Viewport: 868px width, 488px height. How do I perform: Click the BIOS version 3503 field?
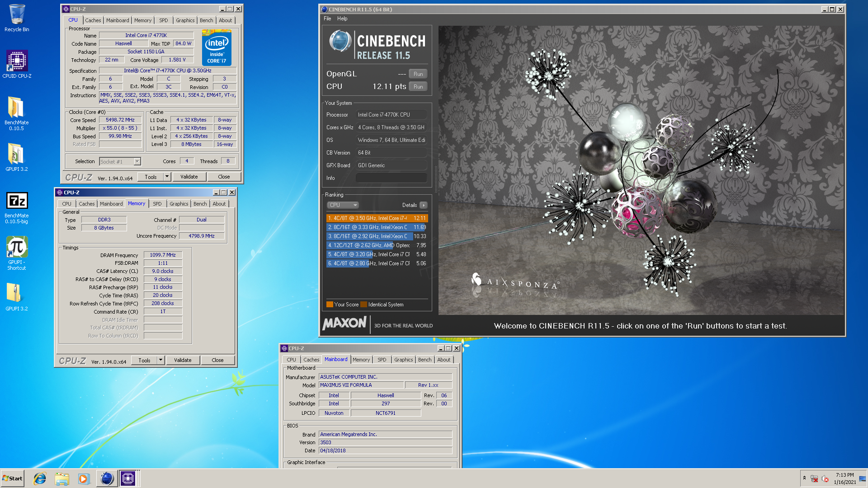pyautogui.click(x=385, y=442)
